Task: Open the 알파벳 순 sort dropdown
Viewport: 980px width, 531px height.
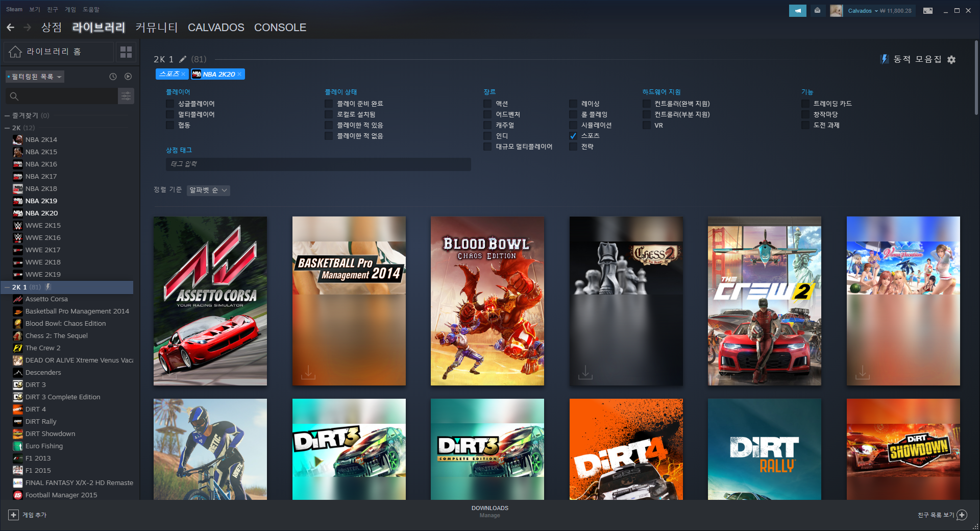Action: tap(208, 190)
